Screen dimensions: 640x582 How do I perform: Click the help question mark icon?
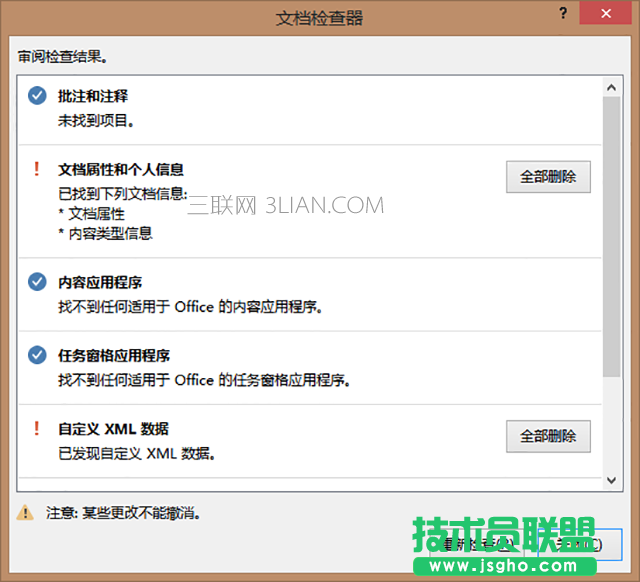click(563, 13)
